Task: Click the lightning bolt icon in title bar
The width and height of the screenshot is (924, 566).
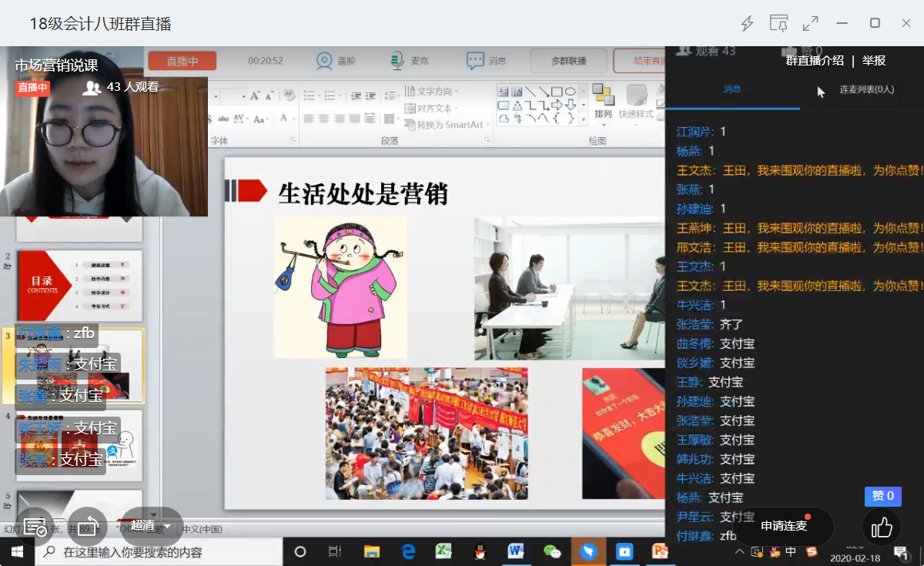Action: (747, 24)
